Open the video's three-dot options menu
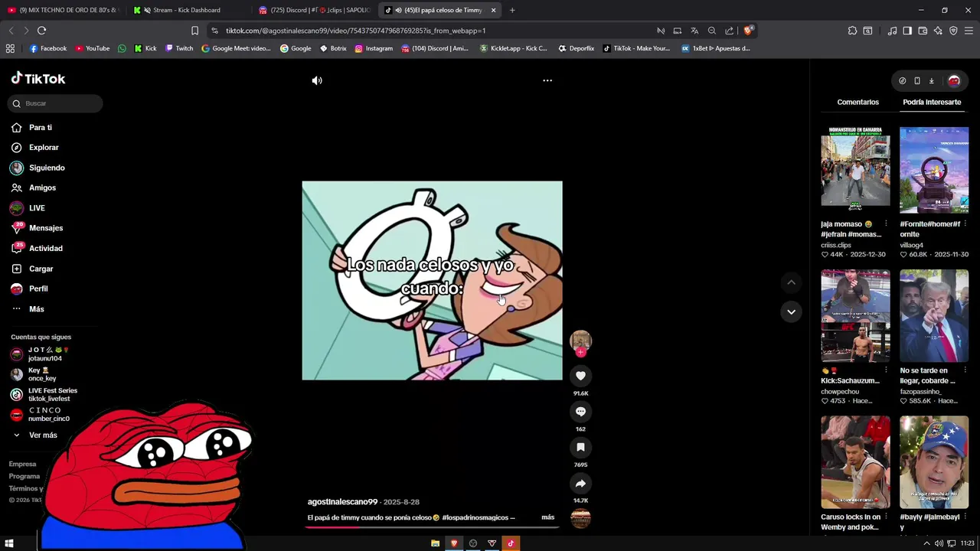 [547, 80]
